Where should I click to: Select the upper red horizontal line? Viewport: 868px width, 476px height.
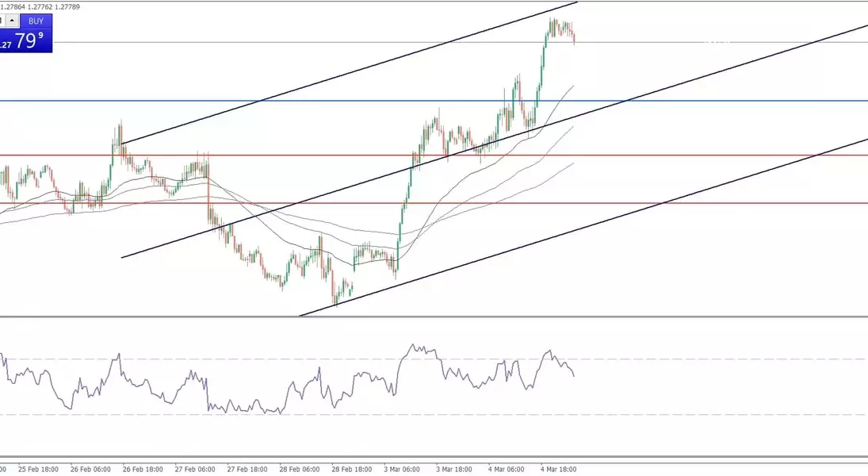[317, 155]
